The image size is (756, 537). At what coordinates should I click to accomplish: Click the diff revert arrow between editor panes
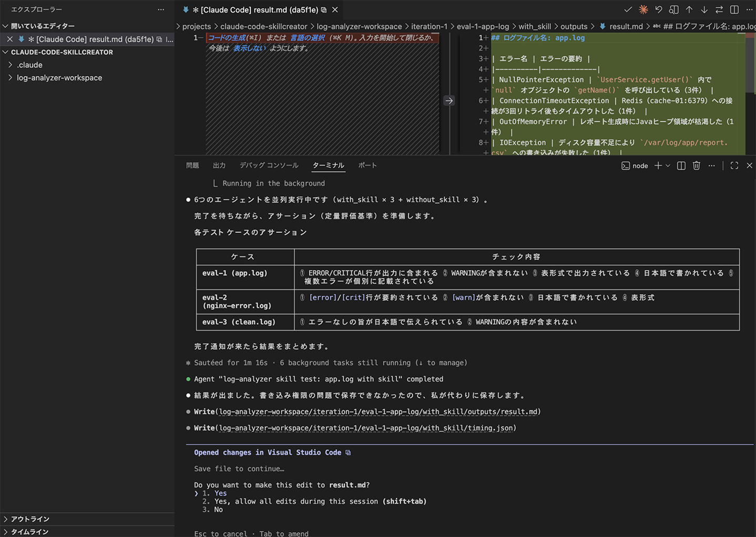[x=449, y=100]
